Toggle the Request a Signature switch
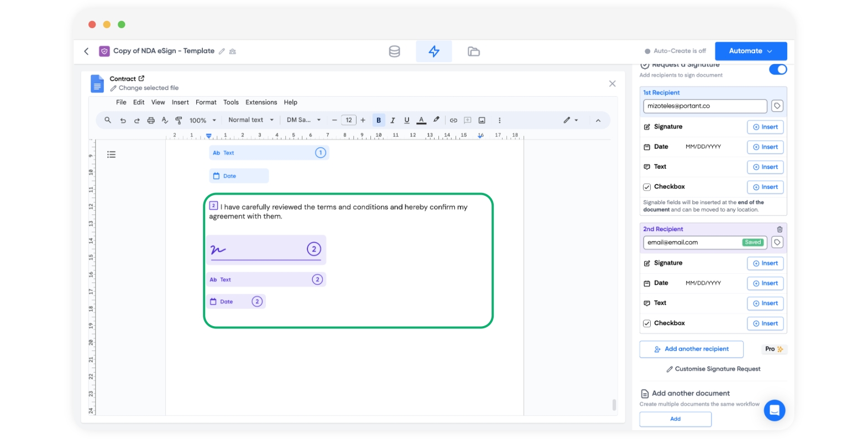This screenshot has width=868, height=440. click(778, 70)
